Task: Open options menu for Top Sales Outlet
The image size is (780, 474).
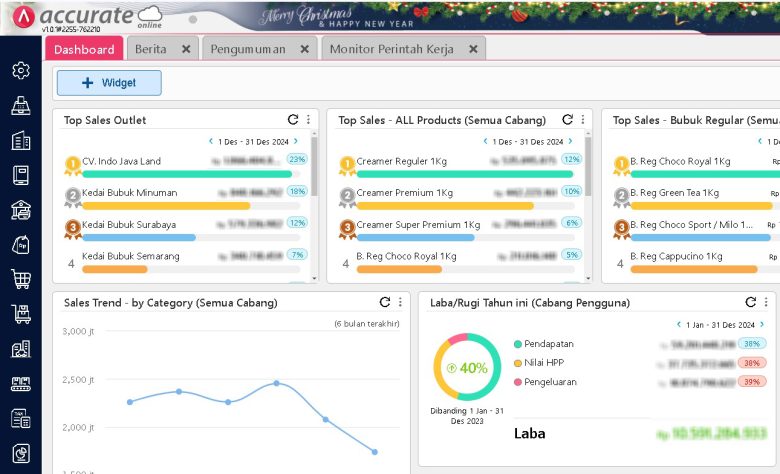Action: (x=308, y=120)
